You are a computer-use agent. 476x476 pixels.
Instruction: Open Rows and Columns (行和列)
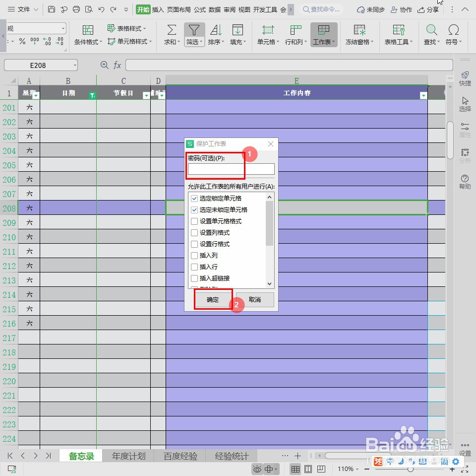pos(296,35)
